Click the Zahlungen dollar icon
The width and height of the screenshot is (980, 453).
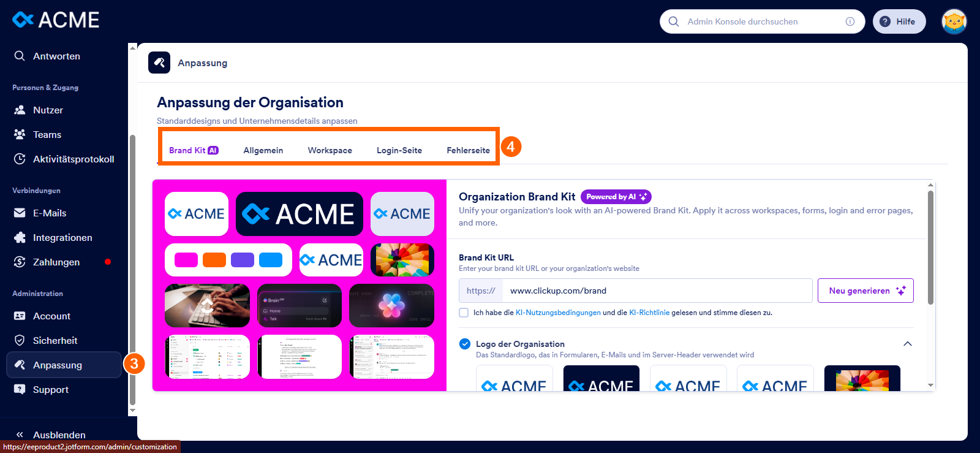pyautogui.click(x=20, y=262)
